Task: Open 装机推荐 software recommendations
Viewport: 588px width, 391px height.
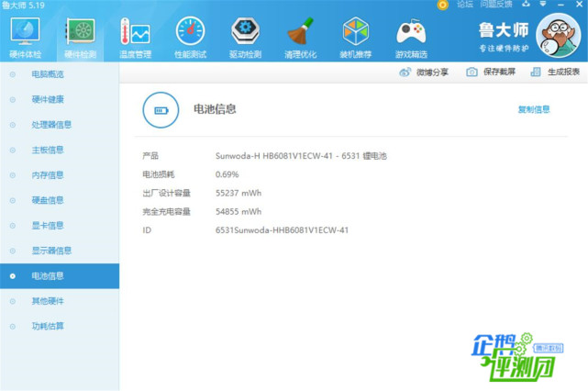Action: (x=356, y=38)
